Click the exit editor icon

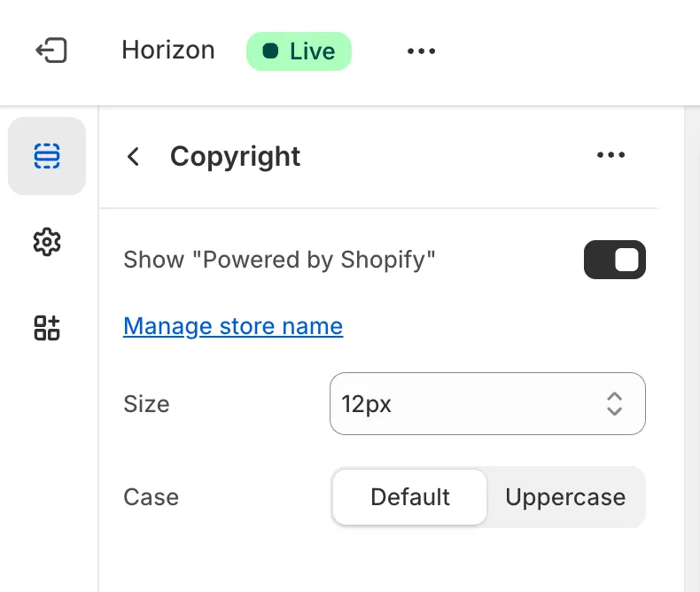tap(51, 51)
